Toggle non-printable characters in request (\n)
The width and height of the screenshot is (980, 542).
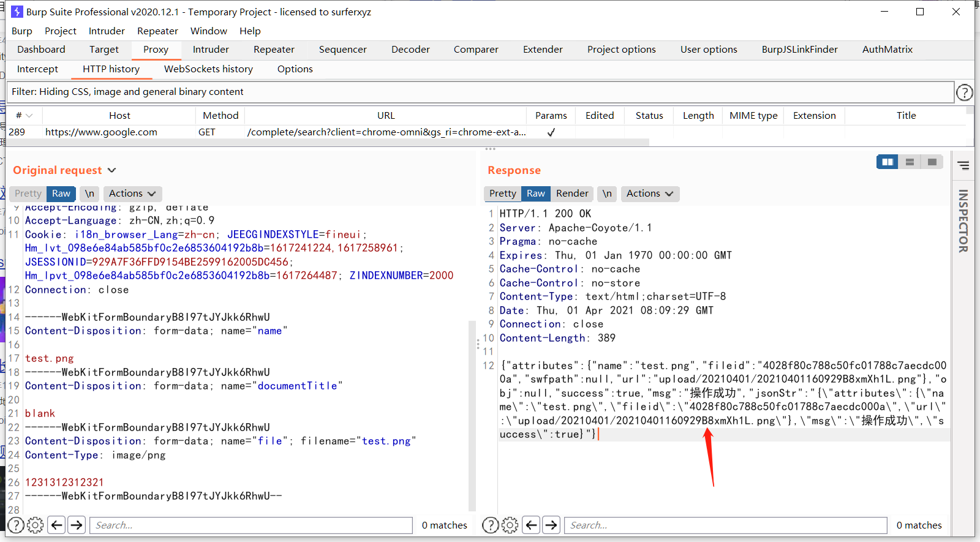tap(89, 194)
